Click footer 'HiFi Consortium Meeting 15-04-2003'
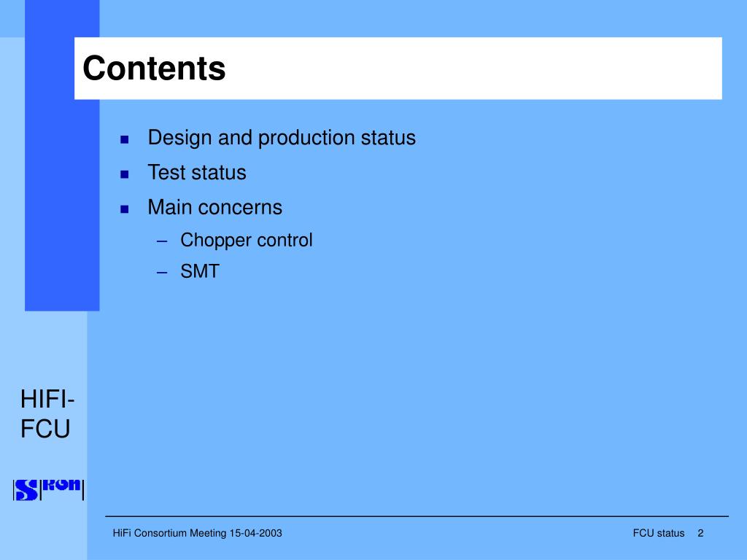 click(x=197, y=533)
